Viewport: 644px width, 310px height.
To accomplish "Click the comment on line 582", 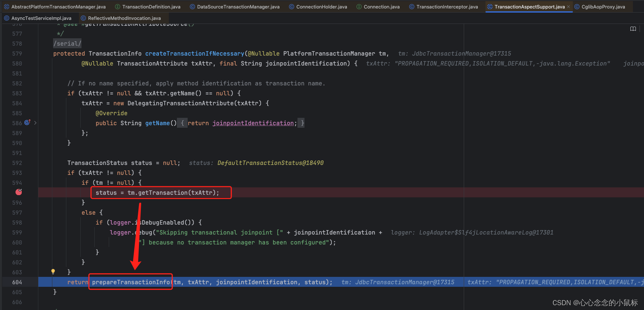I will pos(196,83).
